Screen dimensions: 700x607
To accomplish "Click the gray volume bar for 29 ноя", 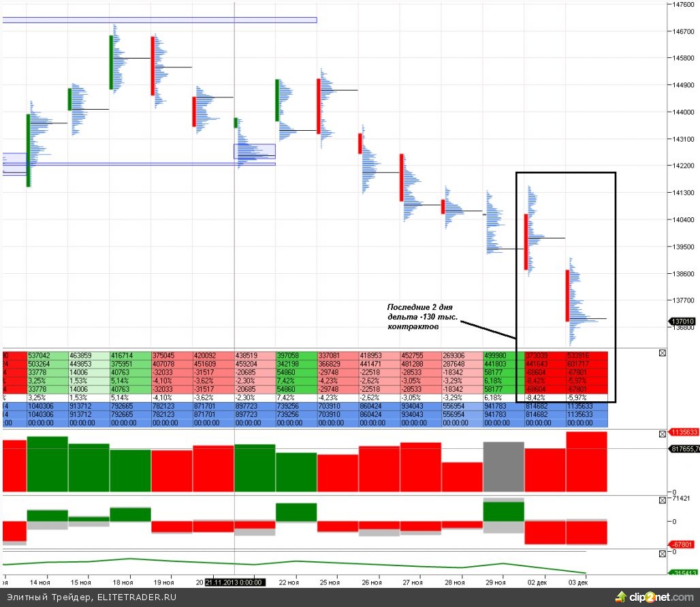I will tap(504, 467).
